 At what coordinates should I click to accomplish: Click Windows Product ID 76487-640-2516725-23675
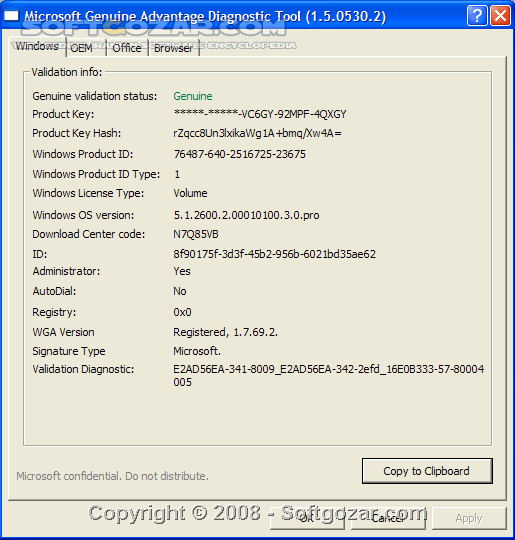coord(239,154)
